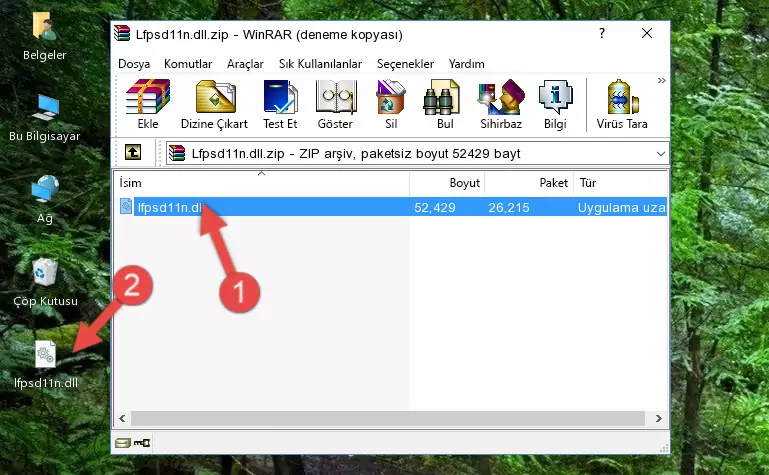This screenshot has height=475, width=769.
Task: Click the WinRAR help question mark
Action: point(602,33)
